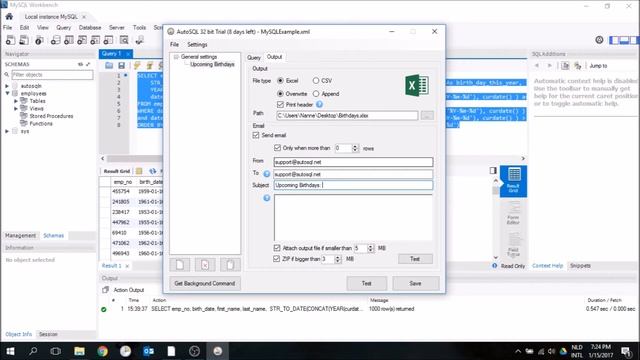The height and width of the screenshot is (360, 640).
Task: Switch to the Schemas tab in Navigator
Action: (53, 236)
